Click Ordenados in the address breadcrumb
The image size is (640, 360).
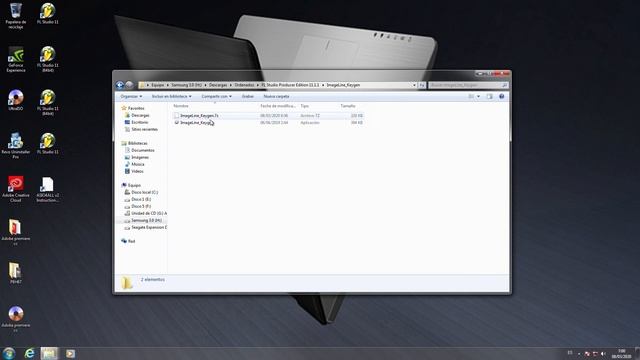click(x=244, y=85)
